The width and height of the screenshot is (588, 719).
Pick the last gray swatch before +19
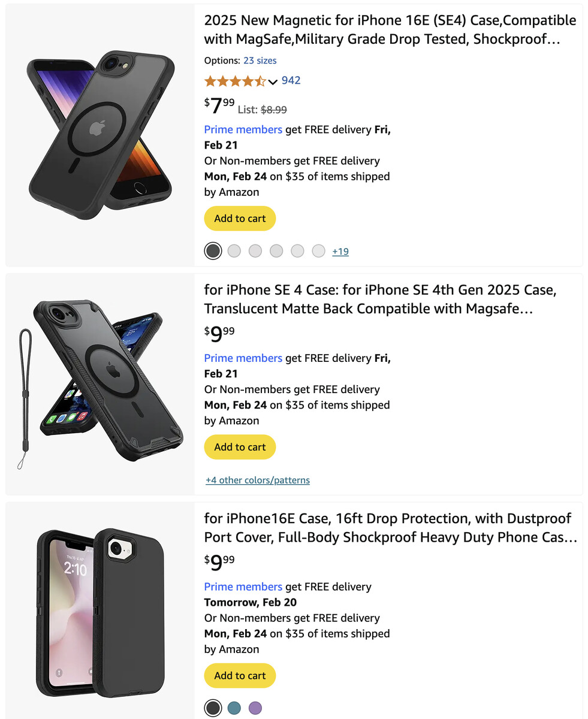click(x=319, y=250)
